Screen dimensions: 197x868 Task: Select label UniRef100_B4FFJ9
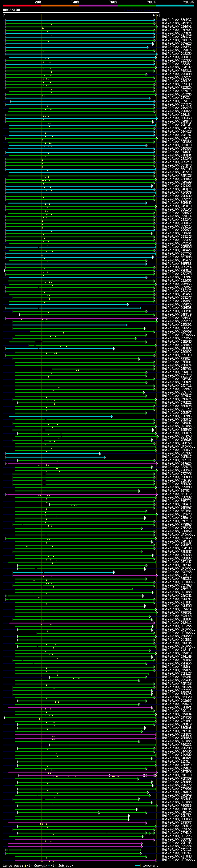(177, 314)
